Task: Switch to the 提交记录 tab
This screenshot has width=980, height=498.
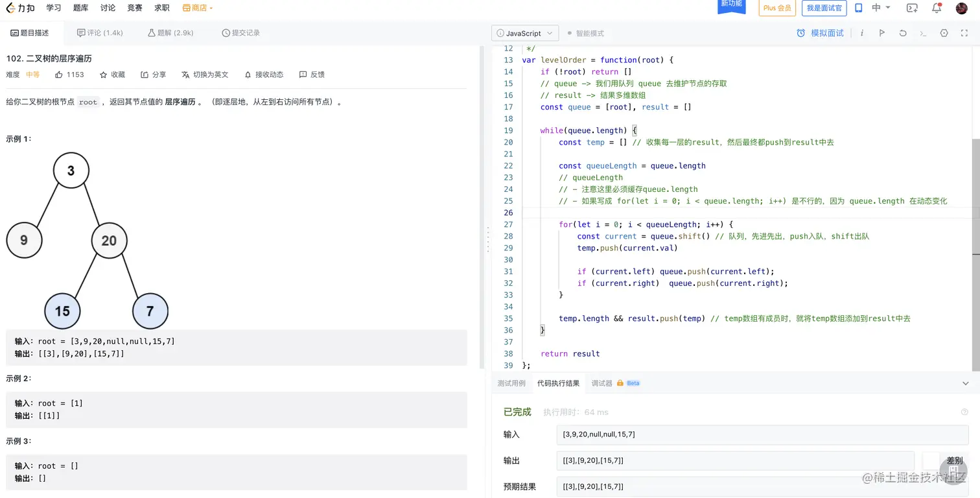Action: [x=240, y=32]
